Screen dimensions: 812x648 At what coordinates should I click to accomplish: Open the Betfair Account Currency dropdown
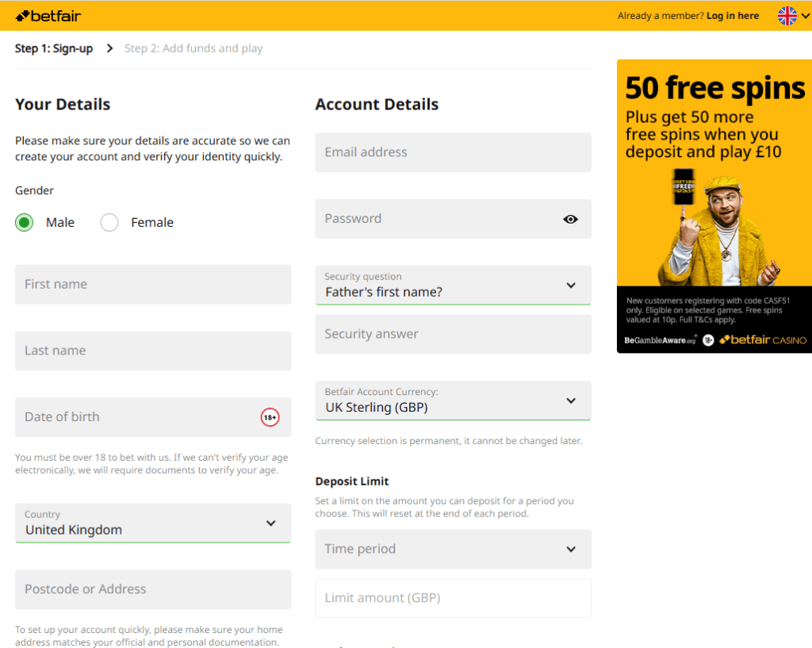click(453, 401)
